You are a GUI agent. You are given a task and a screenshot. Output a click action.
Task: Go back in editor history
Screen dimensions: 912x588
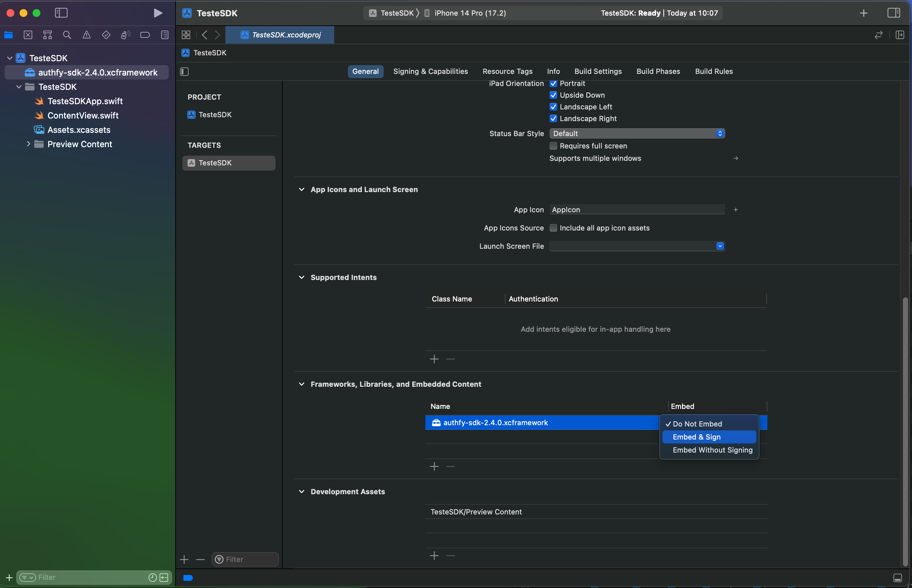[x=205, y=35]
